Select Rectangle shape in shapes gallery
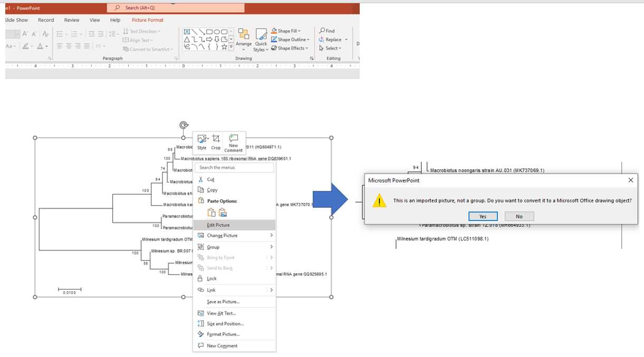Image resolution: width=644 pixels, height=357 pixels. pos(209,32)
